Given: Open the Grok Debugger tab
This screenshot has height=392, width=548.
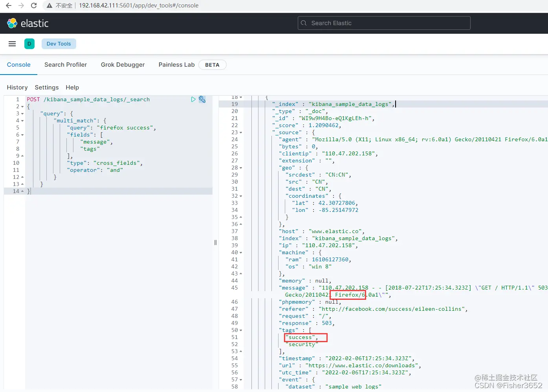Looking at the screenshot, I should 123,65.
